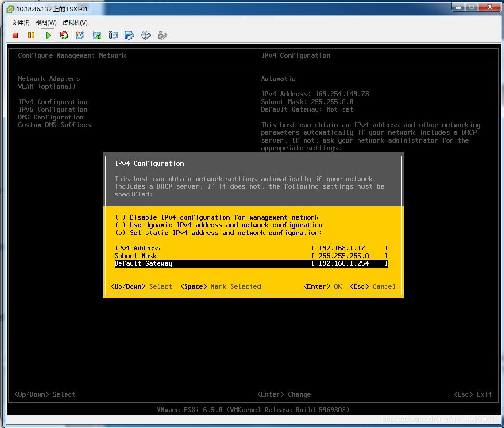The image size is (504, 428).
Task: Close the ESXI-01 console window
Action: [x=490, y=7]
